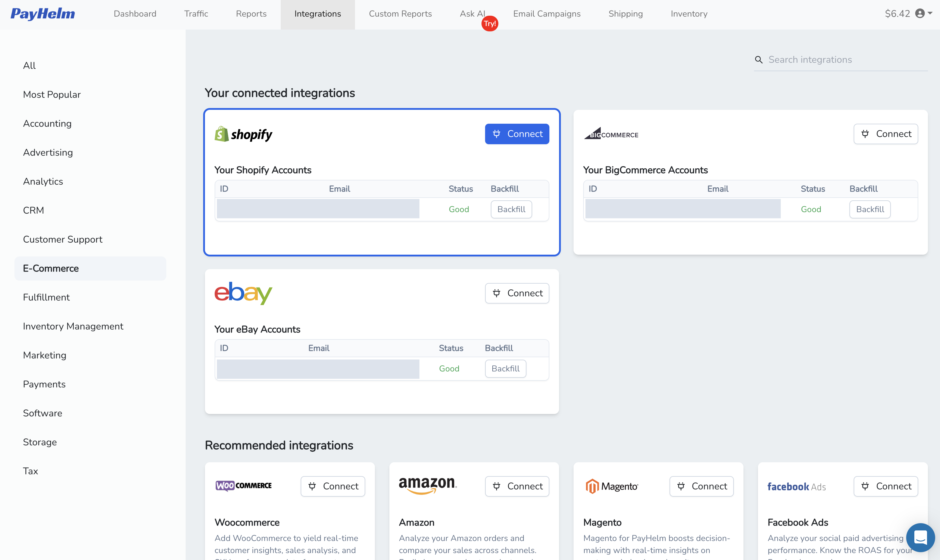Click the WooCommerce logo

pos(243,486)
